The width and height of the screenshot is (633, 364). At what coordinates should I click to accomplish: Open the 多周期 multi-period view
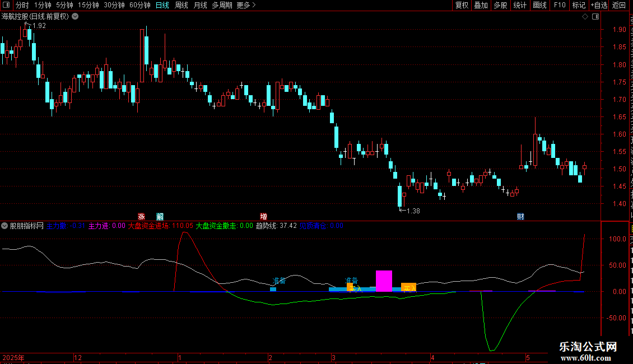coord(222,5)
